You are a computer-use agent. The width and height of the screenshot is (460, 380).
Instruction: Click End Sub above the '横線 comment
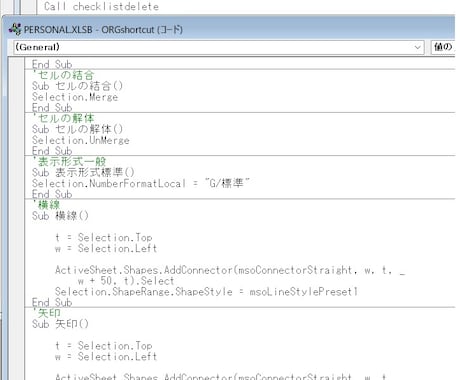pyautogui.click(x=52, y=194)
